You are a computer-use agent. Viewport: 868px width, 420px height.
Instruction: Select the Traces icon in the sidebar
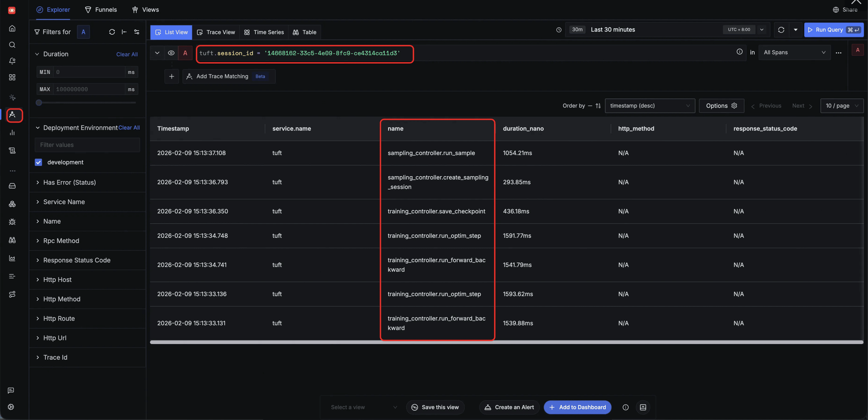point(14,115)
